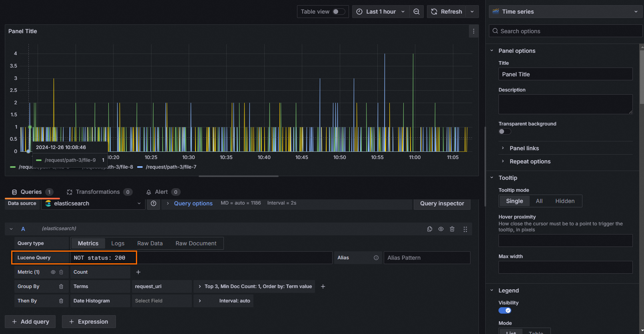This screenshot has width=644, height=334.
Task: Duplicate query A with copy icon
Action: [430, 229]
